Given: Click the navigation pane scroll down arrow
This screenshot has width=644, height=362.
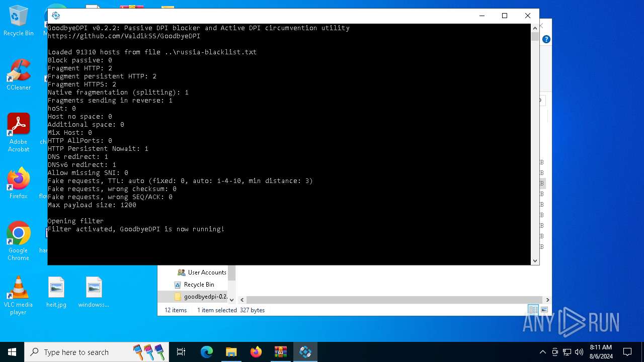Looking at the screenshot, I should (x=232, y=300).
